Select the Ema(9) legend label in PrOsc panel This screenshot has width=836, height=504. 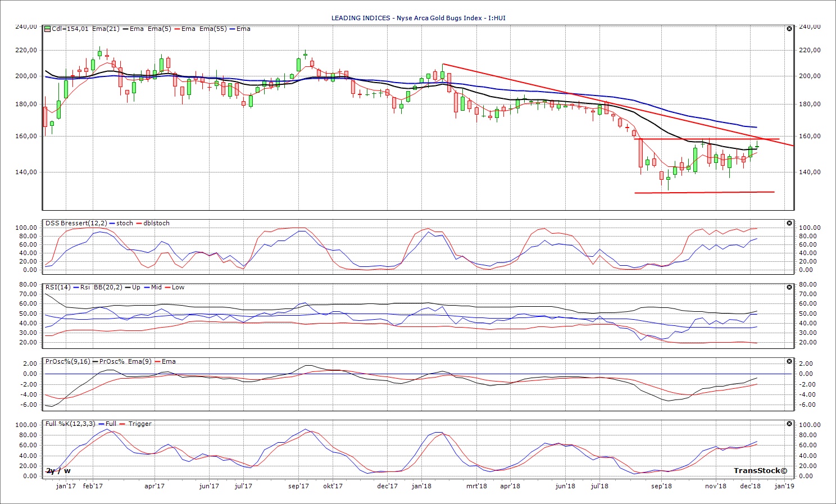pyautogui.click(x=139, y=361)
